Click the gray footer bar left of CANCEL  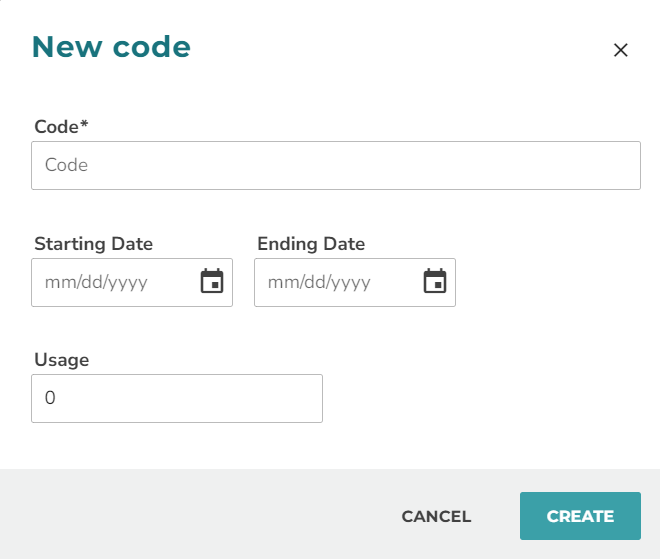pos(200,516)
